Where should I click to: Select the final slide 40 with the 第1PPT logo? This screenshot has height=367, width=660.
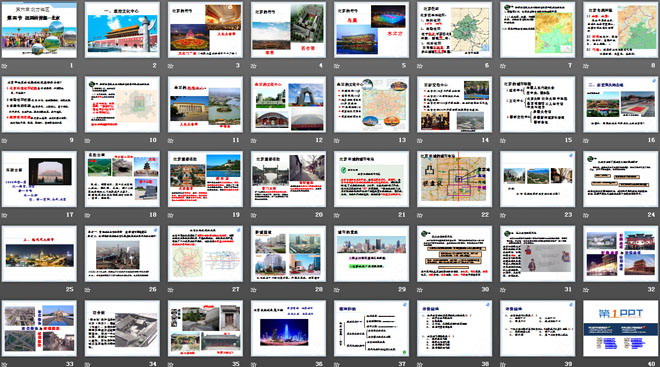pos(620,328)
